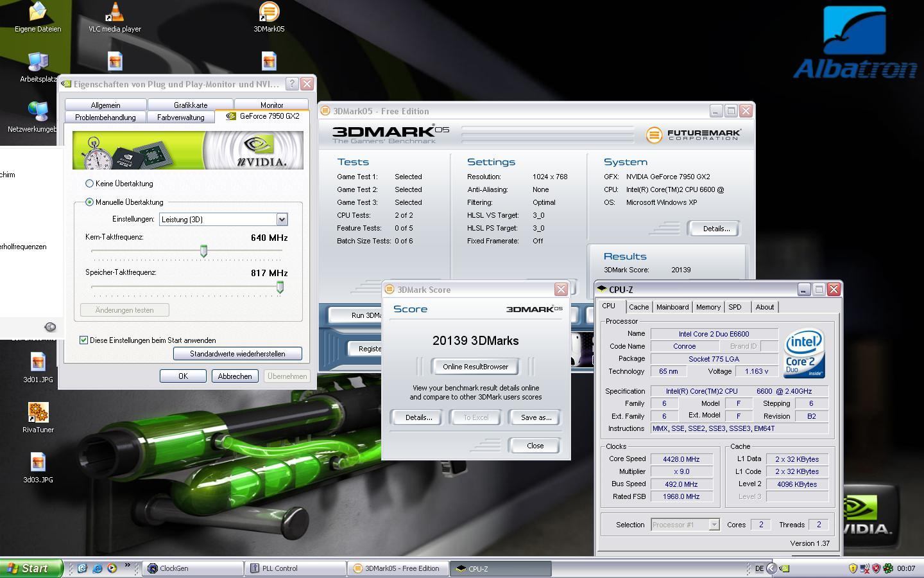924x578 pixels.
Task: Click Show Desktop quick launch icon
Action: pos(83,568)
